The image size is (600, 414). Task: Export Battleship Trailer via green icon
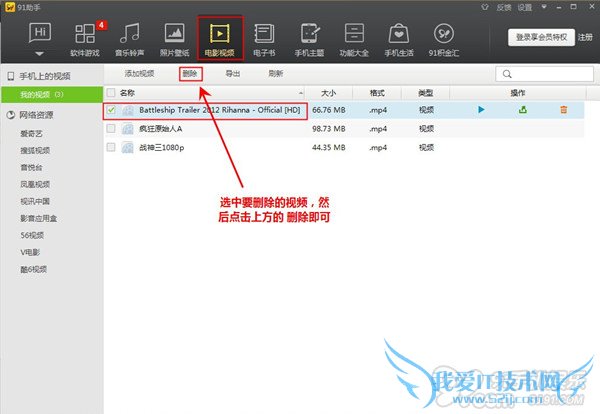click(x=523, y=110)
